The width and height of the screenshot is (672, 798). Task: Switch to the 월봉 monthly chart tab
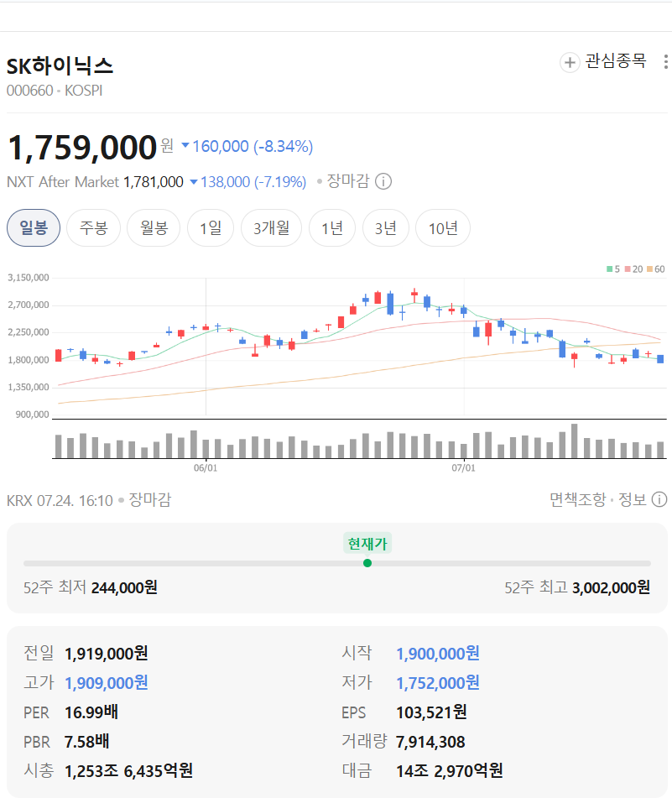pos(154,227)
